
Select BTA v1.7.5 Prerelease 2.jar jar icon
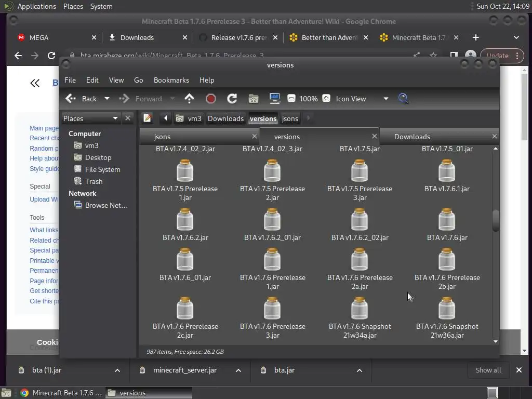(272, 170)
